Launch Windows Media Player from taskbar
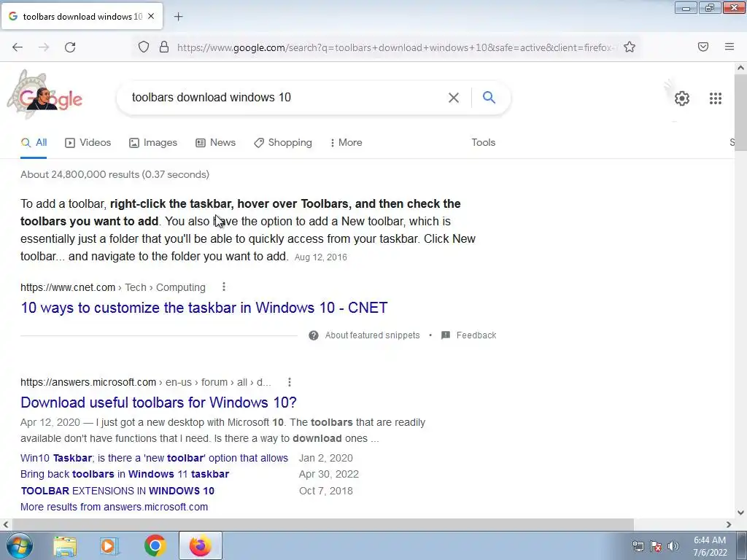 pyautogui.click(x=109, y=545)
